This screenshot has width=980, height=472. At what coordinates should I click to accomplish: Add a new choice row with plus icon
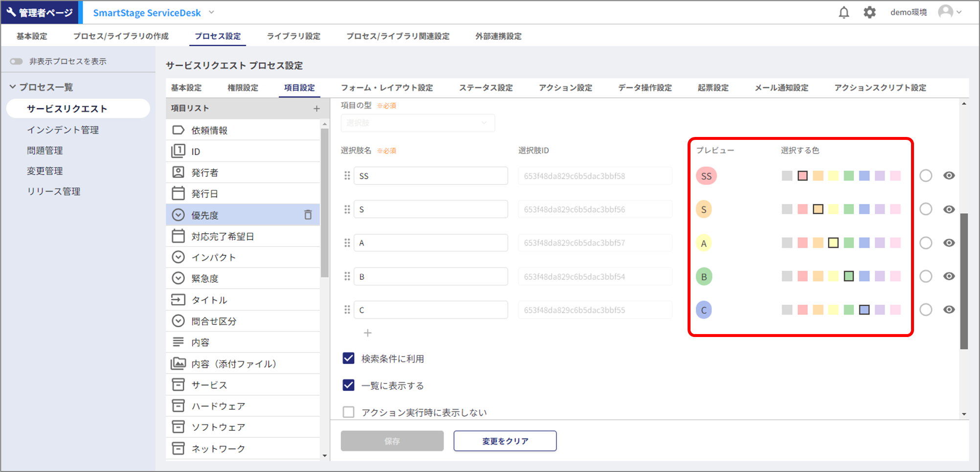click(x=368, y=333)
